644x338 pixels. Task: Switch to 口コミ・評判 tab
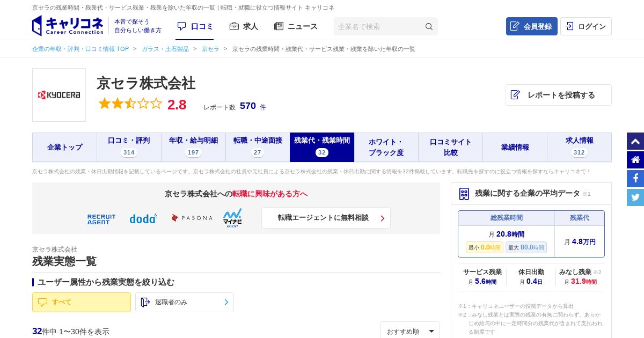pyautogui.click(x=129, y=147)
